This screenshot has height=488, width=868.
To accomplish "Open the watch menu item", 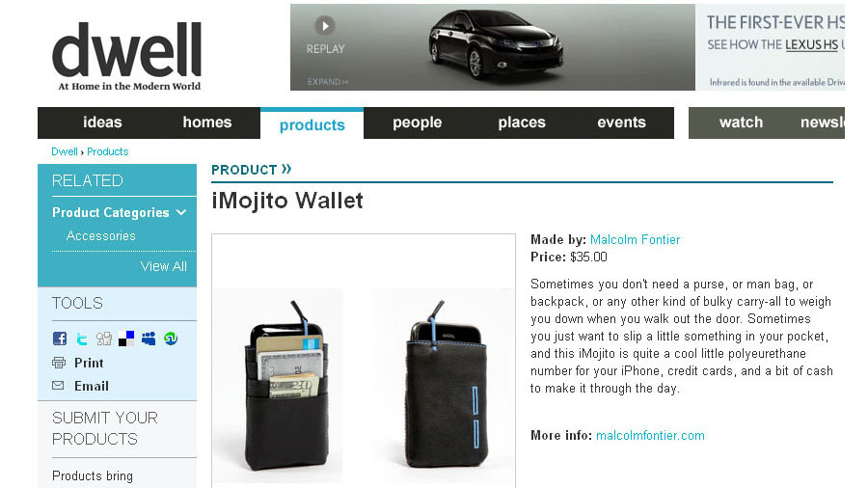I will pyautogui.click(x=741, y=122).
